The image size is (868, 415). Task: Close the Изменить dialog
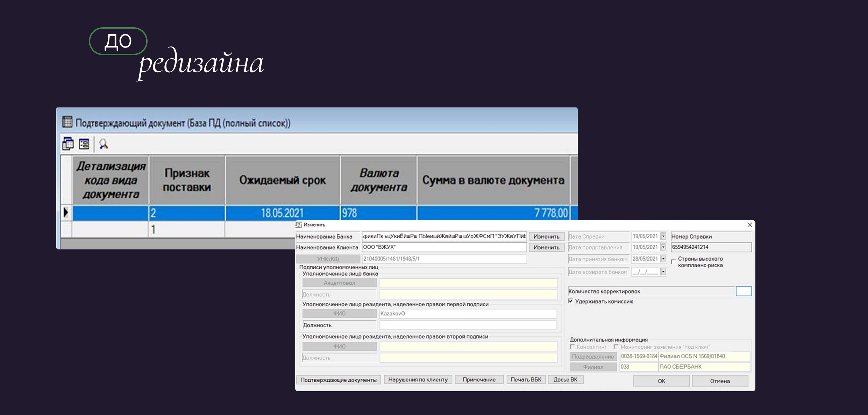pos(749,225)
